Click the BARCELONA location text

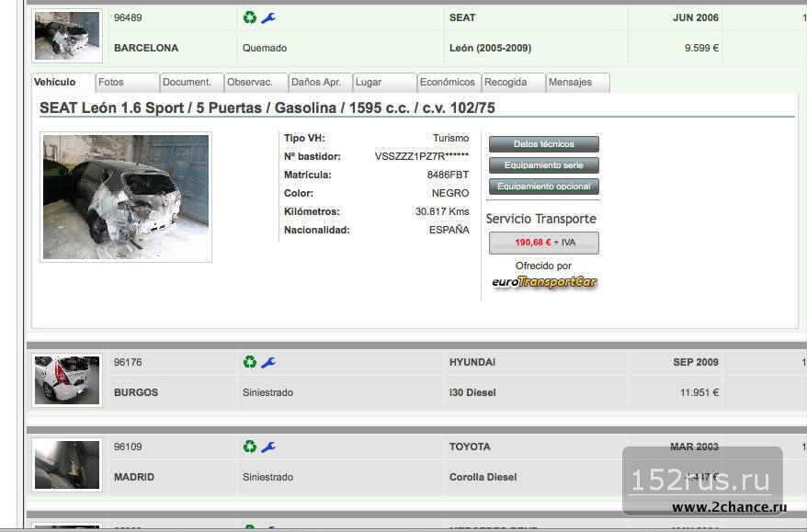tap(146, 48)
